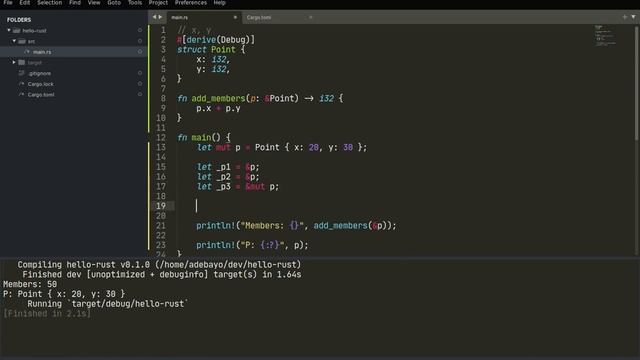
Task: Click the Cargo.toml file icon
Action: click(x=22, y=94)
